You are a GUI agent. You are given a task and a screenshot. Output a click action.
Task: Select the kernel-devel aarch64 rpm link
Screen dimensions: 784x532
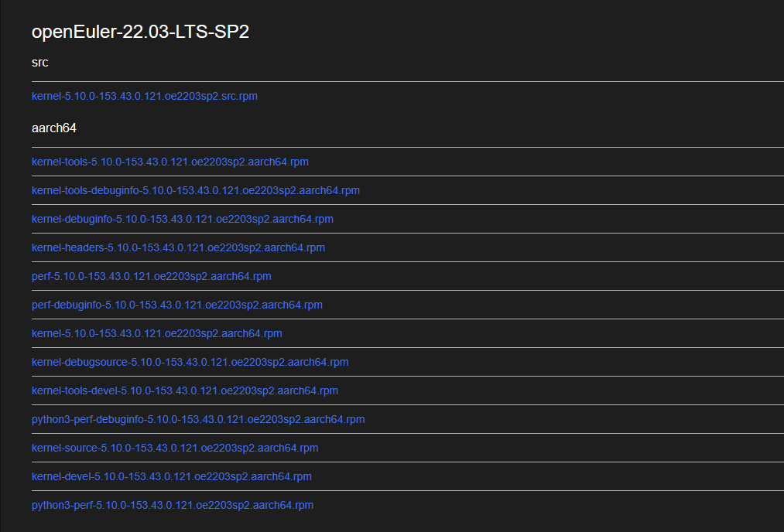coord(171,477)
